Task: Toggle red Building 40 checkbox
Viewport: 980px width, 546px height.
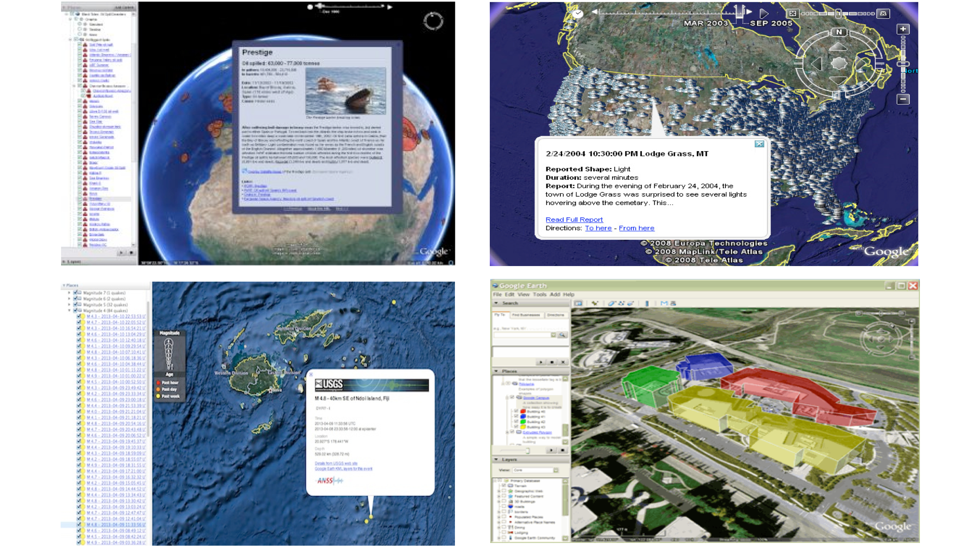Action: tap(516, 411)
